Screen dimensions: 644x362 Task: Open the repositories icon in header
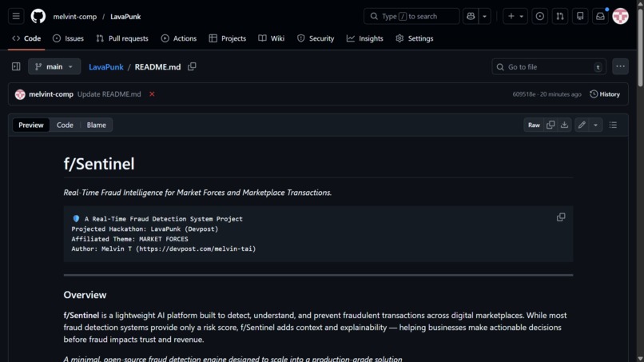580,17
